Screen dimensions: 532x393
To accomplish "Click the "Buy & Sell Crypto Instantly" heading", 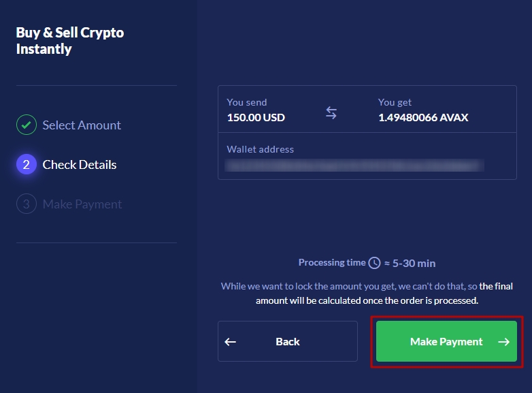I will [x=70, y=41].
